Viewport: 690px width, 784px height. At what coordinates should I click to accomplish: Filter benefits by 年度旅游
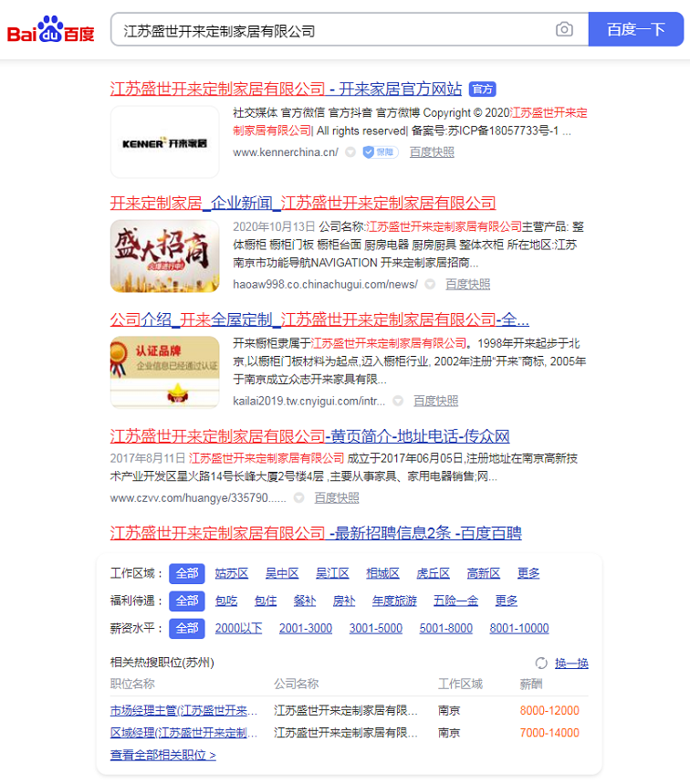394,601
